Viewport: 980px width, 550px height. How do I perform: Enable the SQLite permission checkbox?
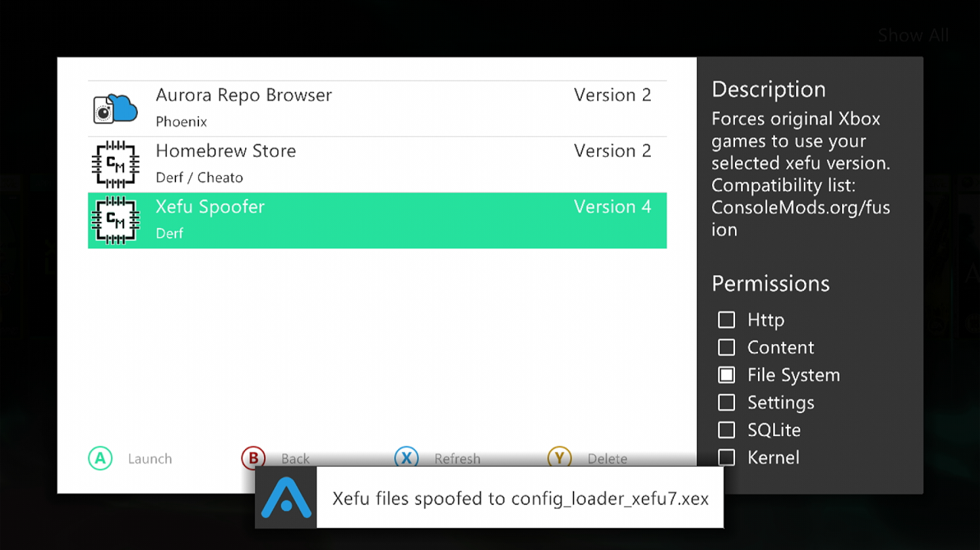(x=727, y=430)
